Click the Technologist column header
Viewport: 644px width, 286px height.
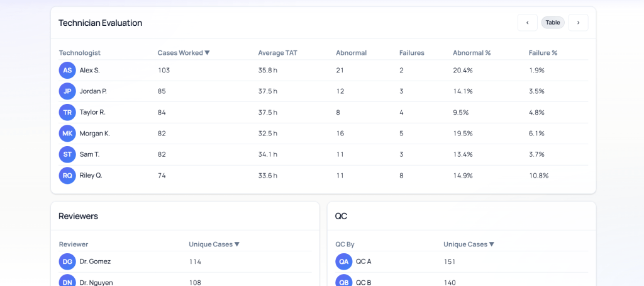coord(79,53)
